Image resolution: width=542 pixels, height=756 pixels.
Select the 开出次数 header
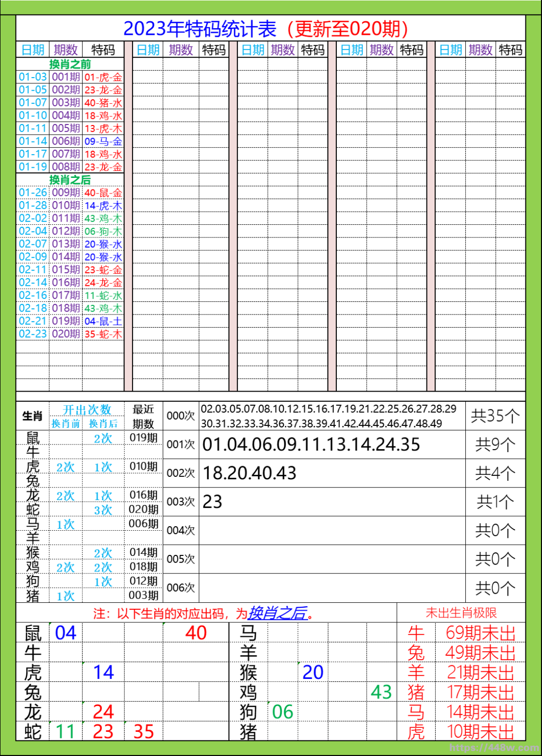(88, 408)
